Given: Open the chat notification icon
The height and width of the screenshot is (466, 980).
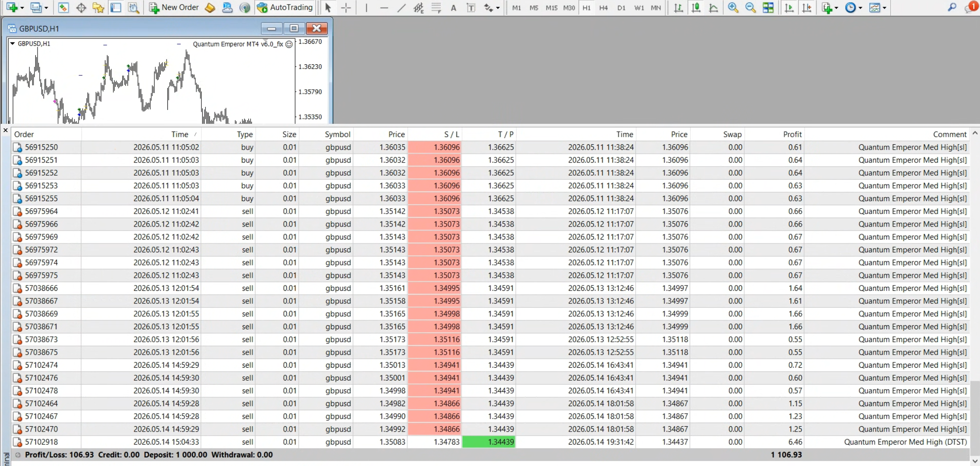Looking at the screenshot, I should coord(971,7).
